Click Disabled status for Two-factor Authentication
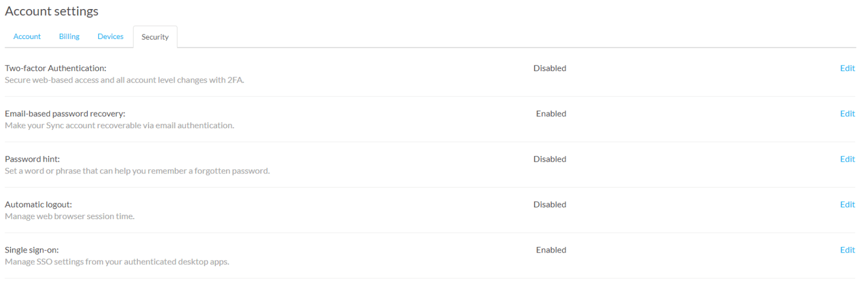This screenshot has width=868, height=287. [549, 68]
